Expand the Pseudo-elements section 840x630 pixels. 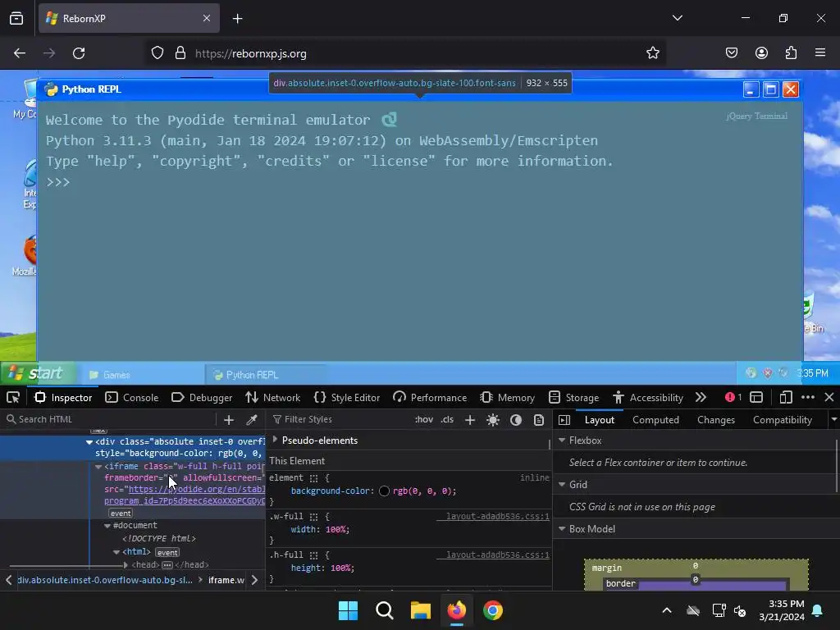[275, 440]
